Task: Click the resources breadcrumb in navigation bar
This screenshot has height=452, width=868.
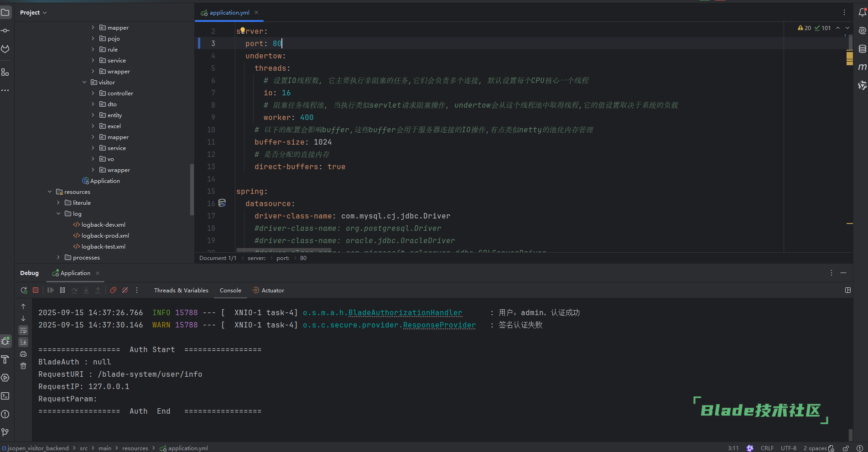Action: coord(135,448)
